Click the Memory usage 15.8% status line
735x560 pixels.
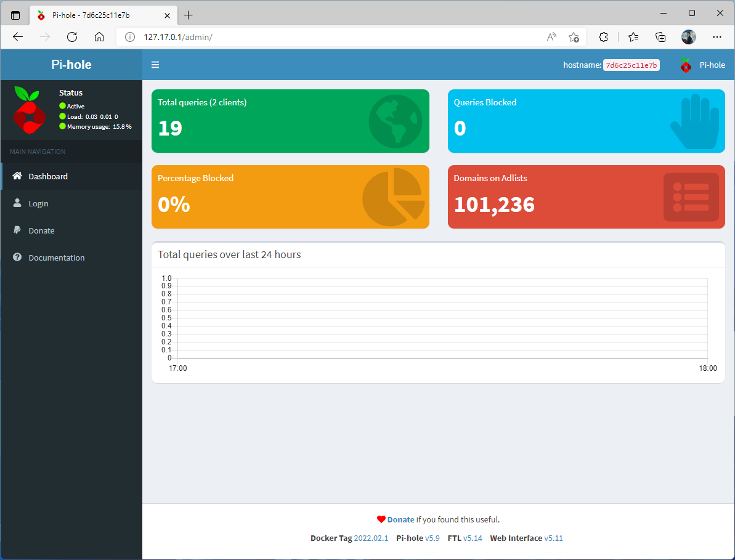(95, 126)
